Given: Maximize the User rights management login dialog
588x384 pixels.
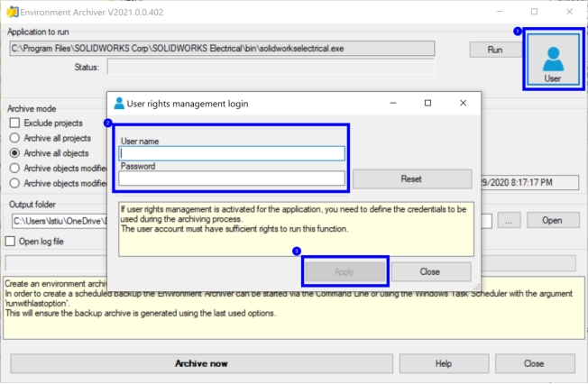Looking at the screenshot, I should tap(427, 103).
